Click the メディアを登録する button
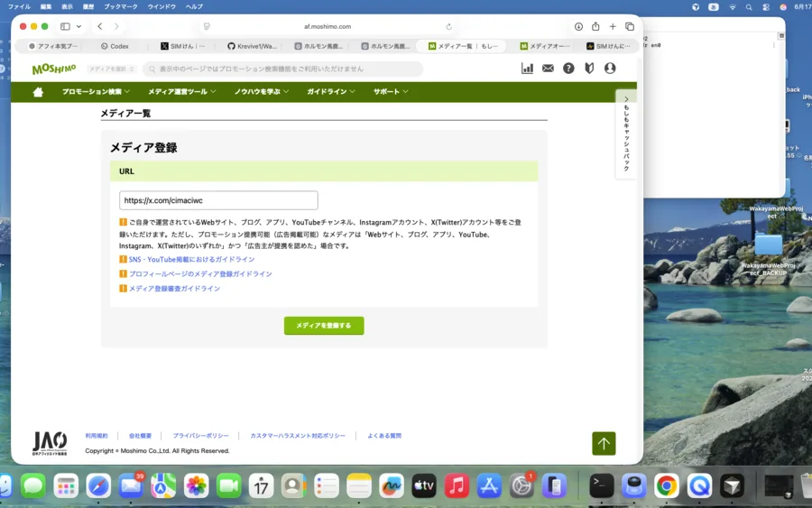812x508 pixels. [x=324, y=326]
